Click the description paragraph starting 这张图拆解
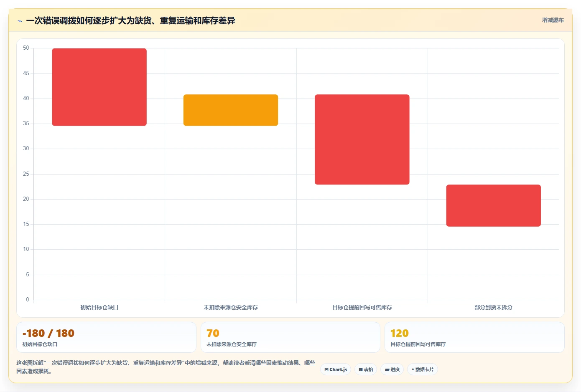The image size is (581, 392). 166,367
